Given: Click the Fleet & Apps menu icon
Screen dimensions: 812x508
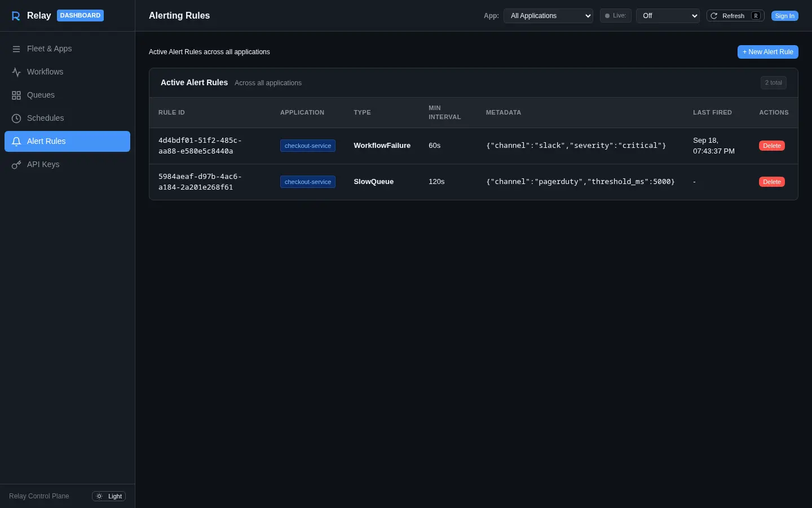Looking at the screenshot, I should 16,49.
